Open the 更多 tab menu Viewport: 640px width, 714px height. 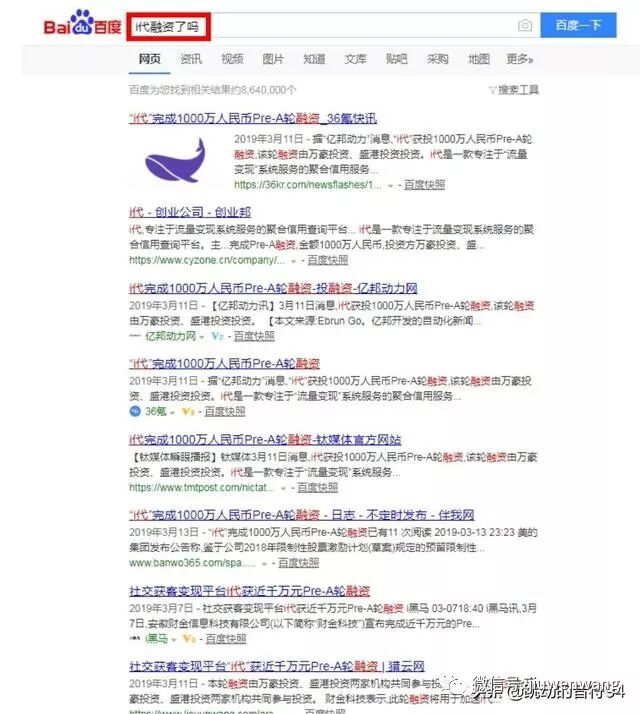tap(520, 59)
